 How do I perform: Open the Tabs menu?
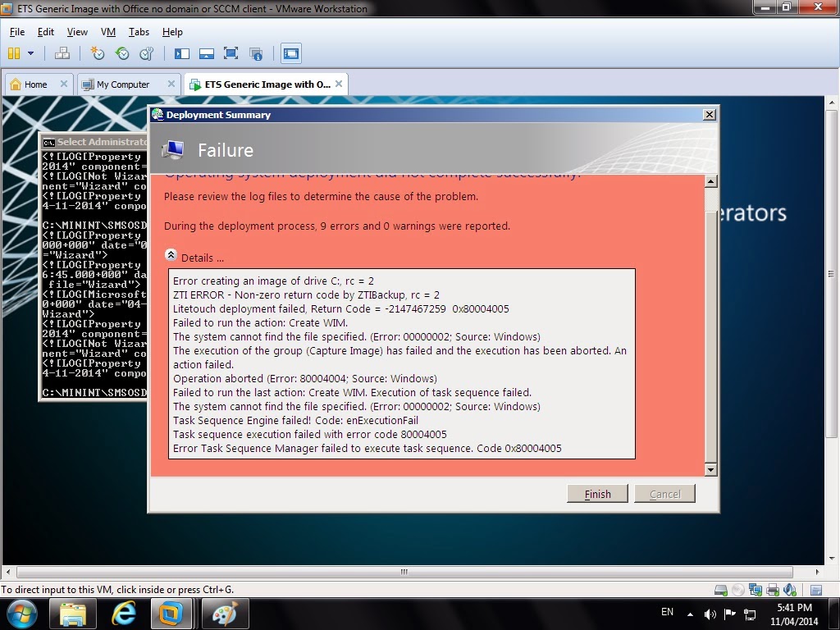pyautogui.click(x=139, y=32)
